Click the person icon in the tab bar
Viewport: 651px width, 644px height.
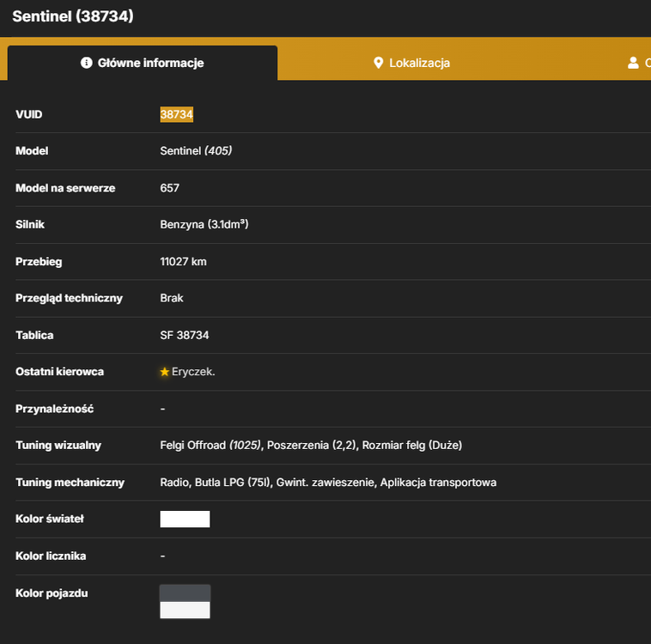tap(633, 63)
